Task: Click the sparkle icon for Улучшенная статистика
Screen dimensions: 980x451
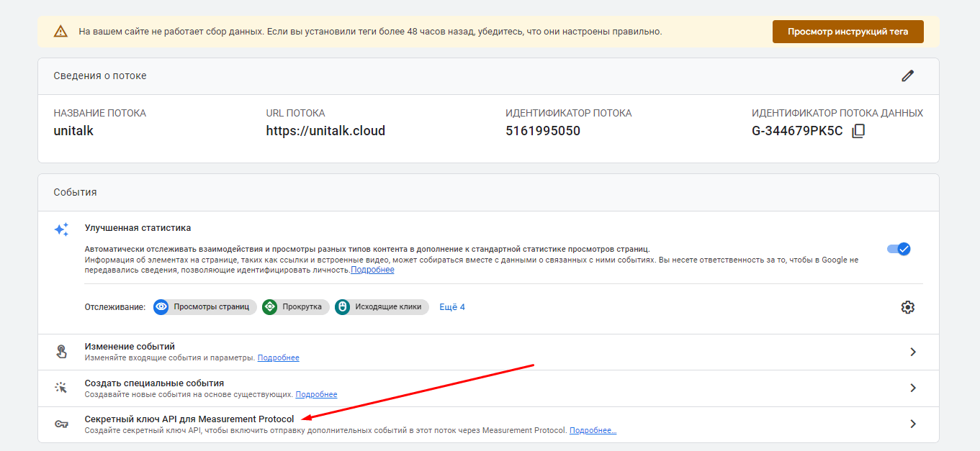Action: [61, 229]
